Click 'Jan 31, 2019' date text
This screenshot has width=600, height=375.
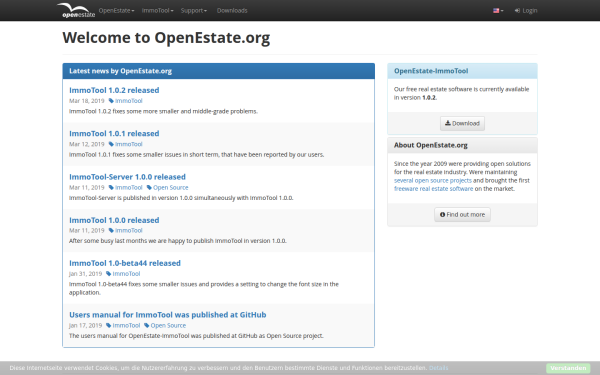(x=86, y=274)
